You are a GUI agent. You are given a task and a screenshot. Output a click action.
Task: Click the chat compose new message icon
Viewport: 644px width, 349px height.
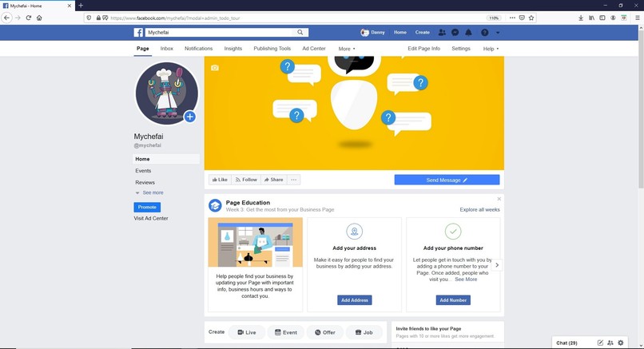coord(600,343)
